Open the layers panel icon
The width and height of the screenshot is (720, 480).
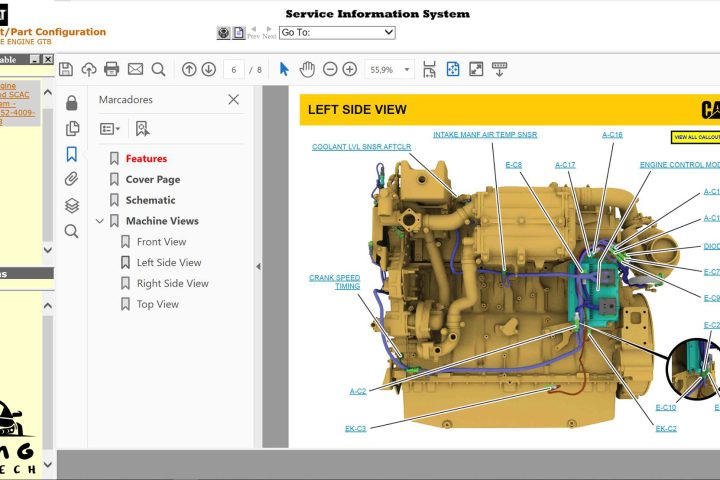(72, 205)
